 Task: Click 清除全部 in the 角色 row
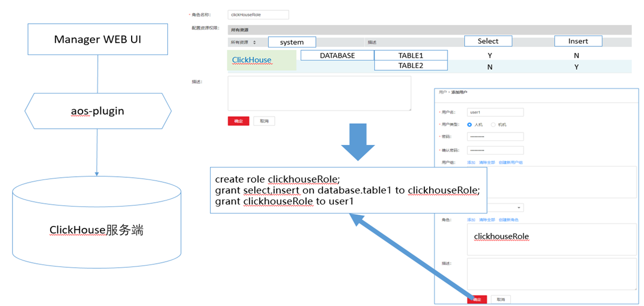[487, 220]
